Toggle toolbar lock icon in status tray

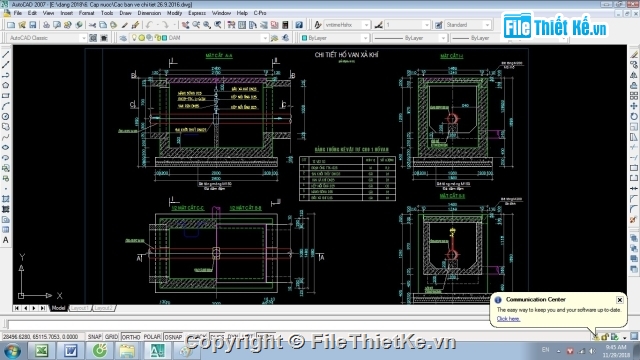coord(605,337)
